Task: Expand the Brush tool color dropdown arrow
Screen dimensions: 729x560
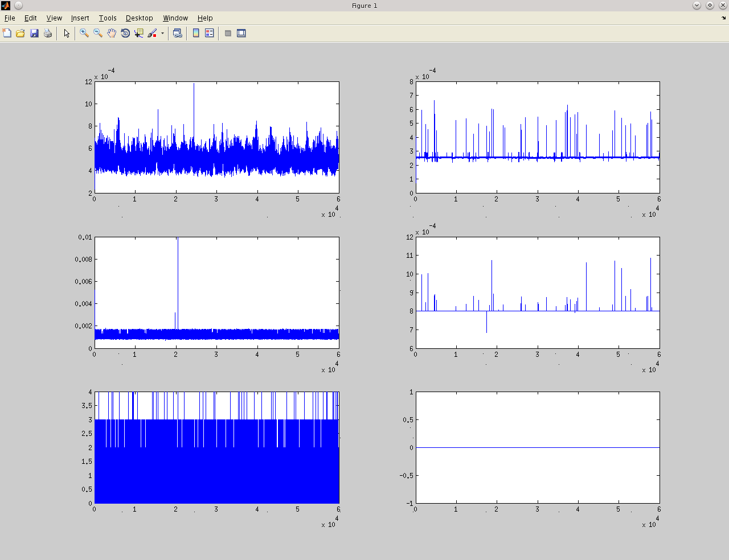Action: coord(162,33)
